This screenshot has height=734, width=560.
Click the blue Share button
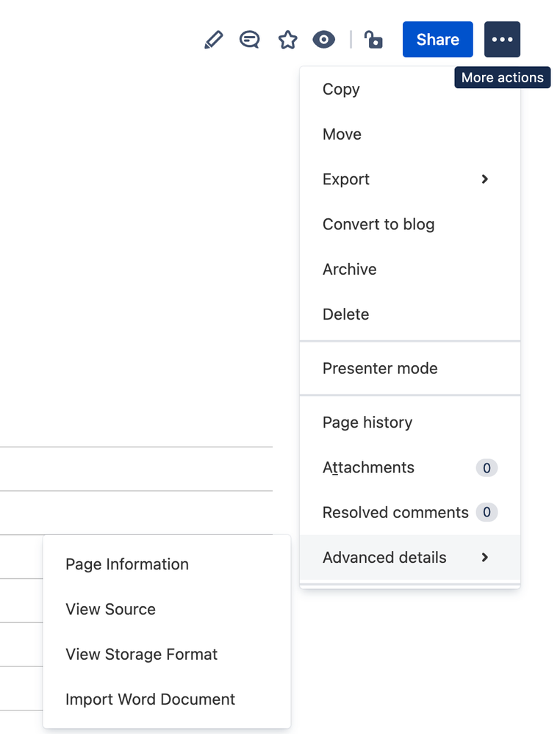(438, 40)
